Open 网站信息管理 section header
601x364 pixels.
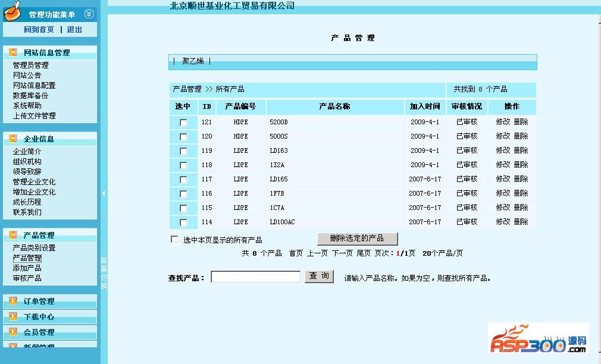point(47,52)
